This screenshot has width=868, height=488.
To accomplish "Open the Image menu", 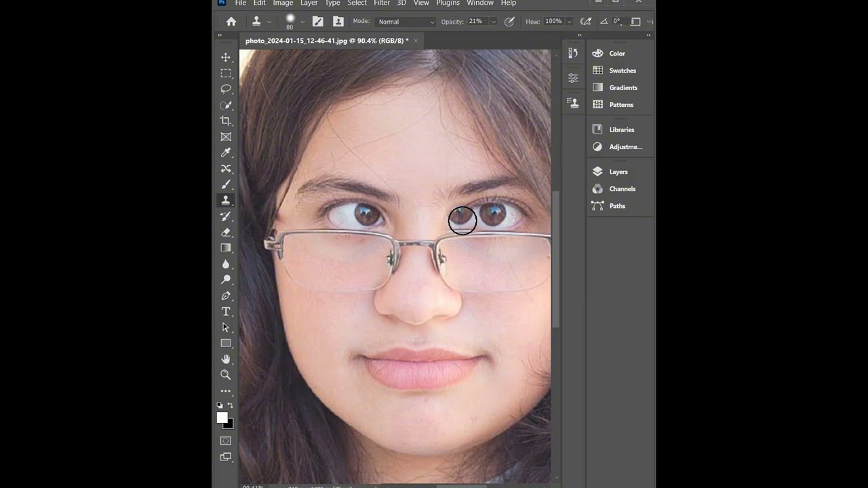I will point(283,3).
